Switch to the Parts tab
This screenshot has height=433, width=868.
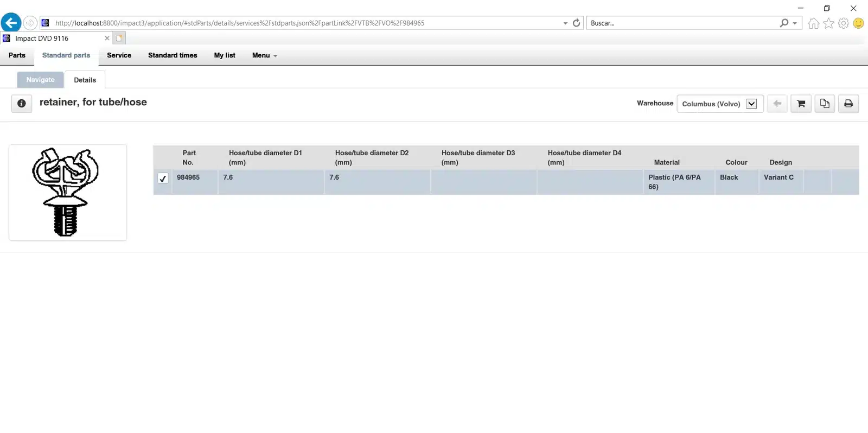pos(17,55)
